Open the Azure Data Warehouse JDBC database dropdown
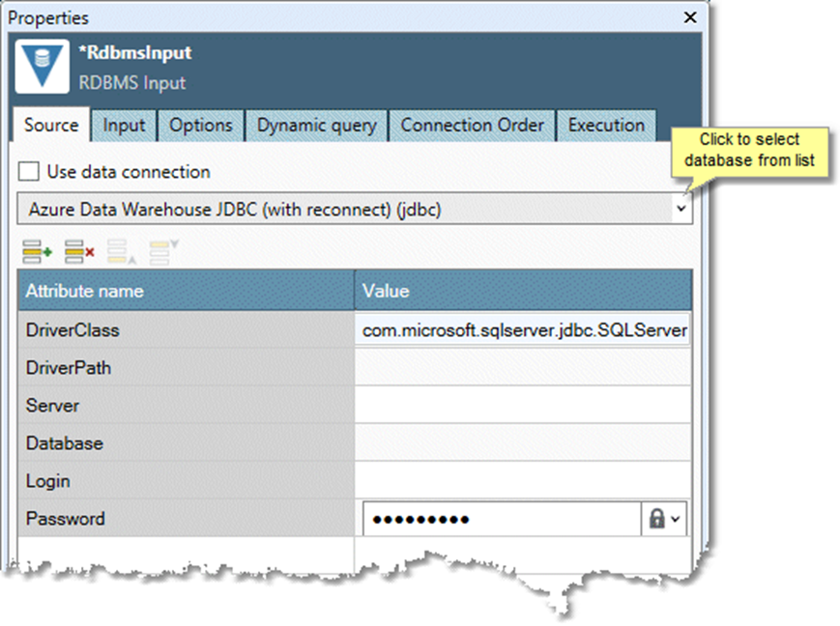Image resolution: width=840 pixels, height=626 pixels. tap(682, 209)
